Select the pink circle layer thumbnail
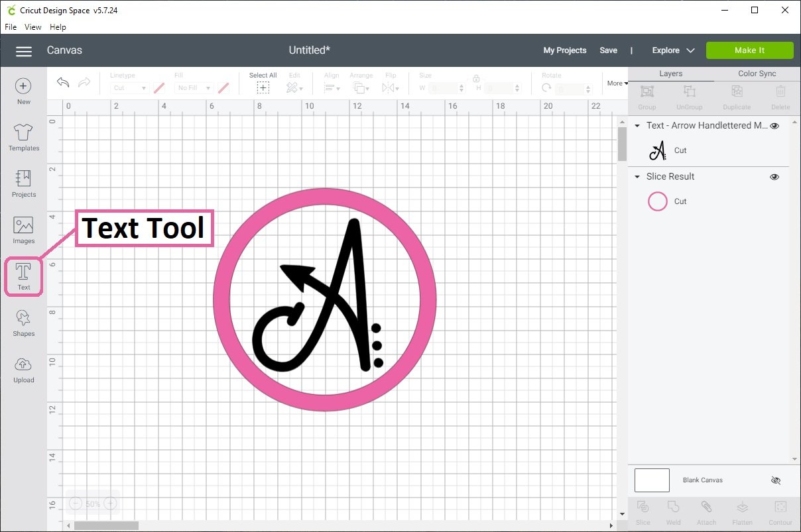Image resolution: width=801 pixels, height=532 pixels. 657,201
